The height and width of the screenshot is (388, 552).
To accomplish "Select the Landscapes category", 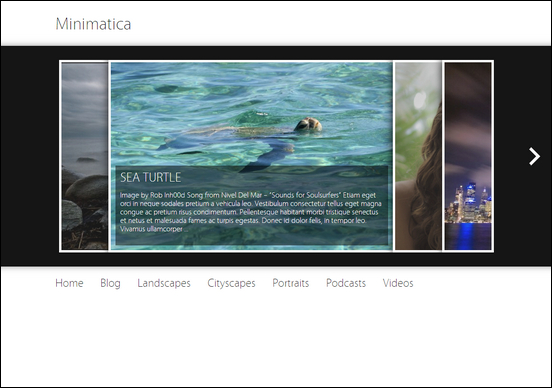I will pos(164,283).
